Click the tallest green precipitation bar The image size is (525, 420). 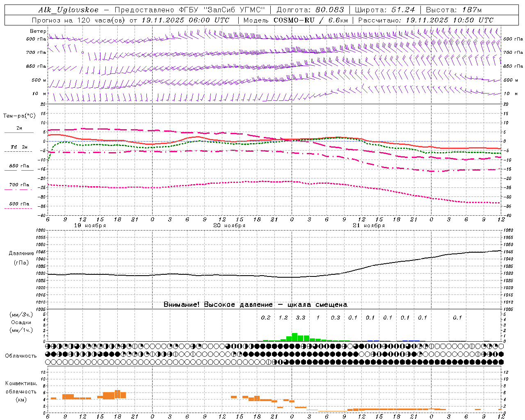pos(294,337)
